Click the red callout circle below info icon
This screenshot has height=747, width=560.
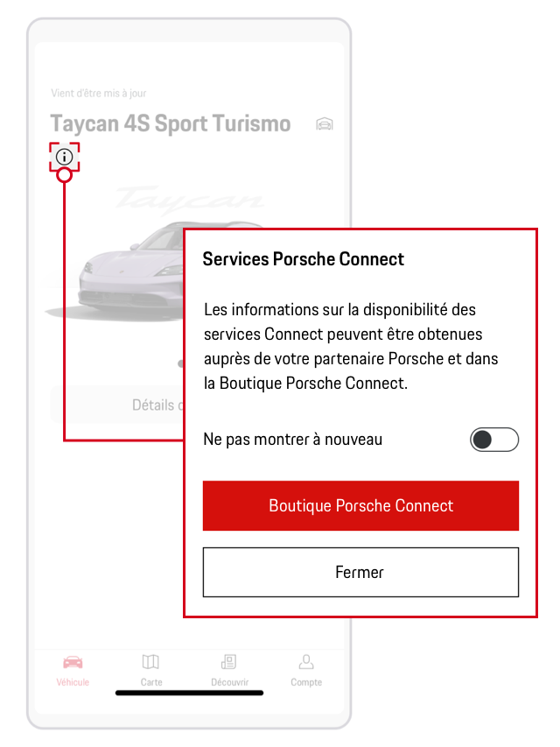coord(64,175)
